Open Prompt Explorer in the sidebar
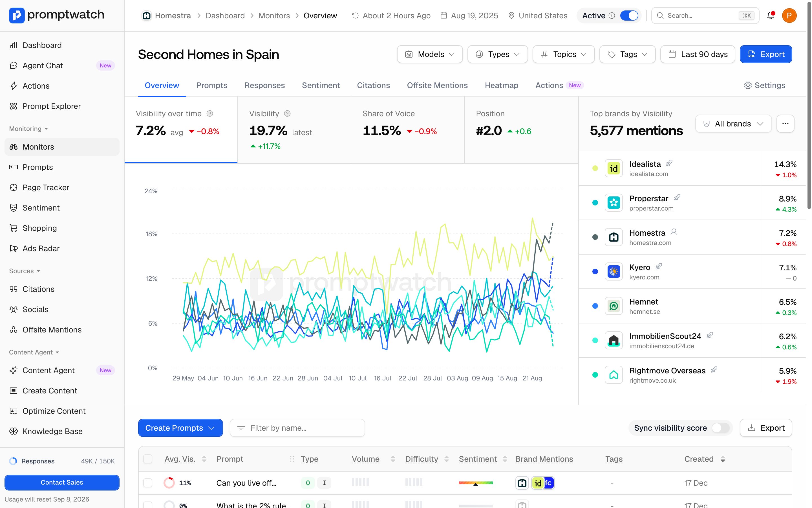Image resolution: width=812 pixels, height=508 pixels. [62, 106]
